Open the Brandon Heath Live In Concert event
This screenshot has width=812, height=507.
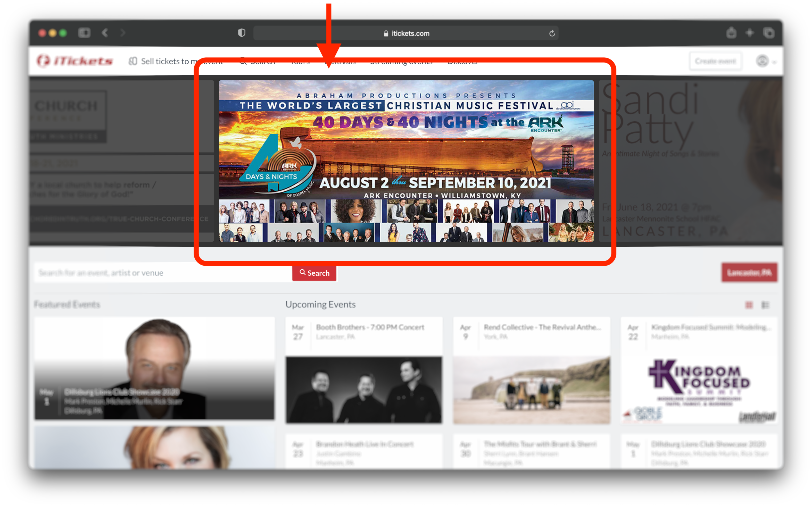364,451
